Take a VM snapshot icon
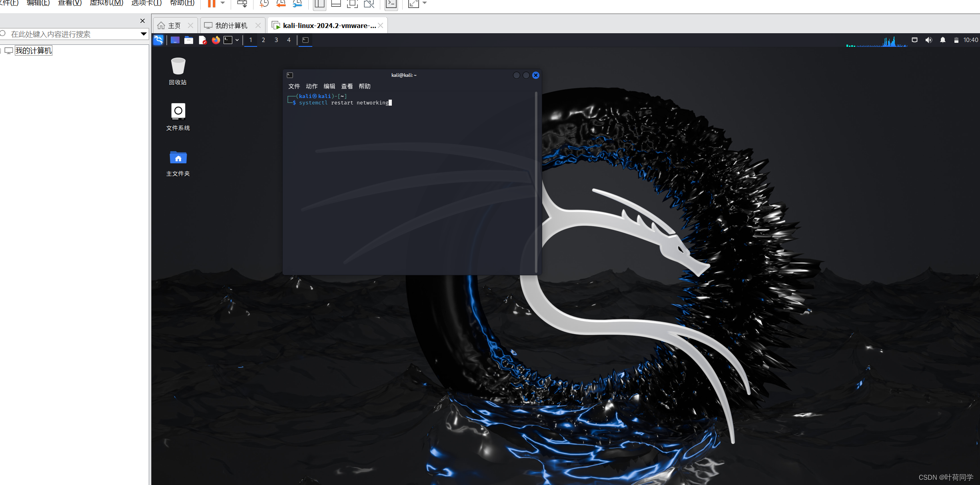980x485 pixels. click(264, 4)
